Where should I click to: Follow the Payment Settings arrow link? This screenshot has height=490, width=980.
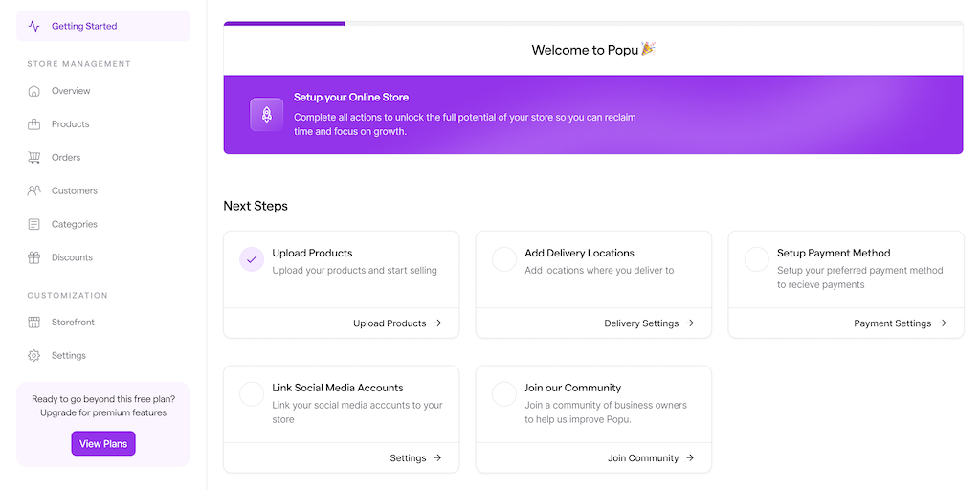pyautogui.click(x=901, y=323)
